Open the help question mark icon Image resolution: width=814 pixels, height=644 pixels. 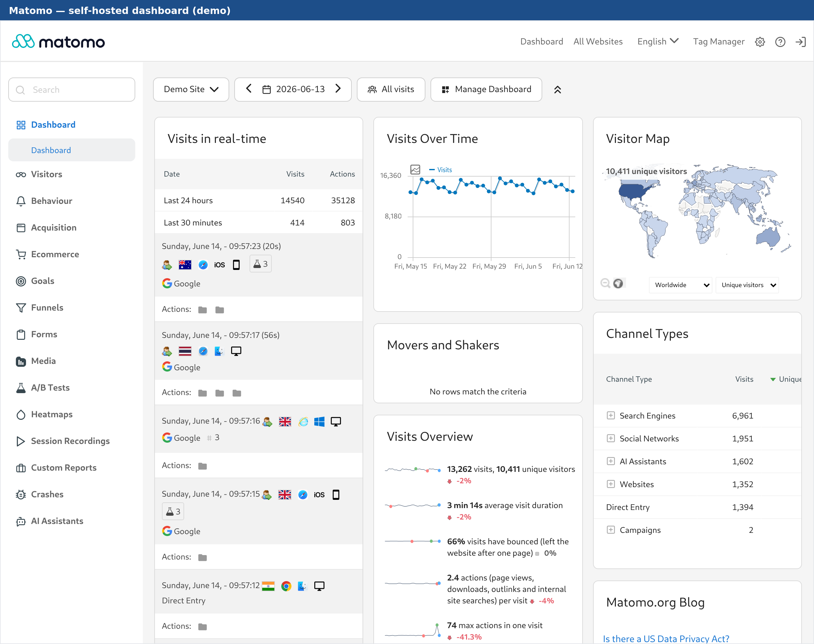(780, 42)
